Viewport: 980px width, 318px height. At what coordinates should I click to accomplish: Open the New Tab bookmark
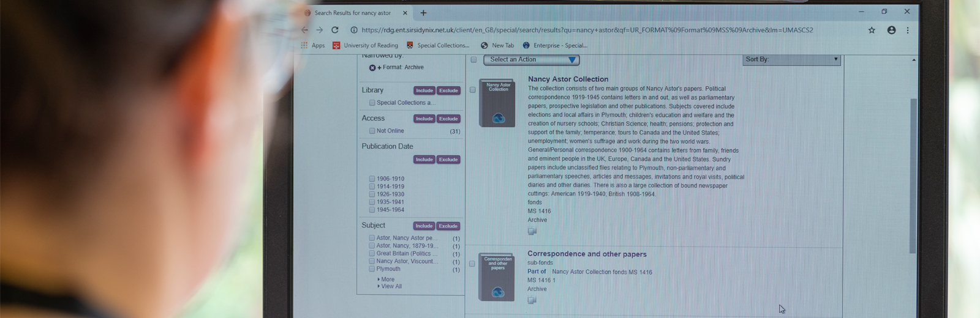point(497,45)
